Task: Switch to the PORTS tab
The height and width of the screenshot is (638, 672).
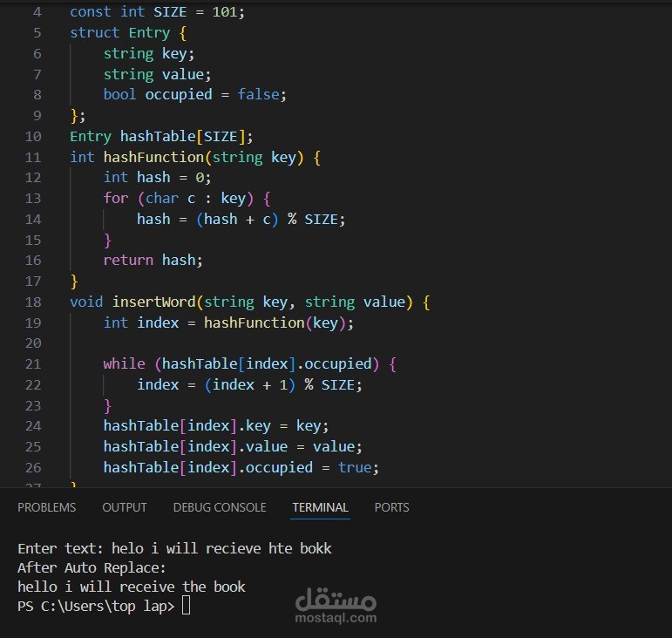Action: pos(391,507)
